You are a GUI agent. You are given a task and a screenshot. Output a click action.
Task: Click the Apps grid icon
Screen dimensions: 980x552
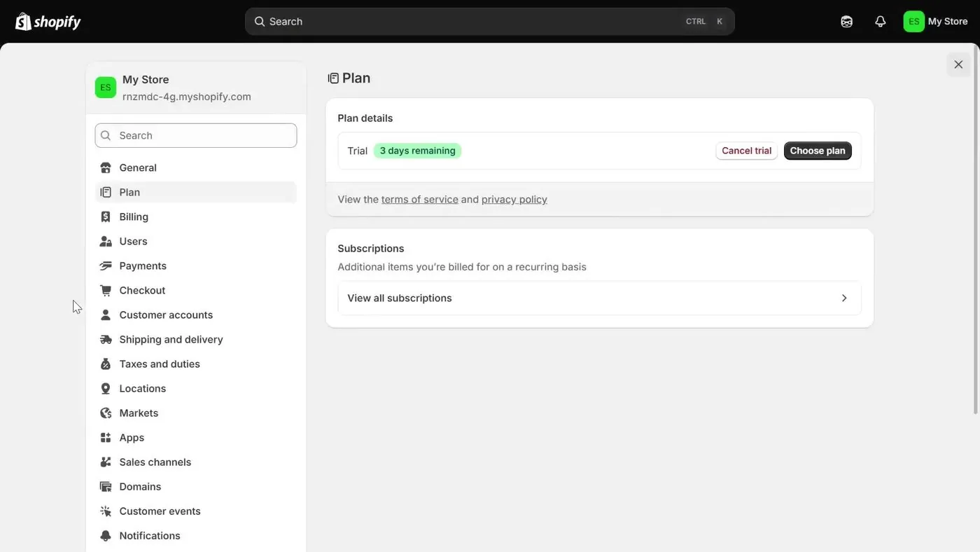(x=106, y=438)
